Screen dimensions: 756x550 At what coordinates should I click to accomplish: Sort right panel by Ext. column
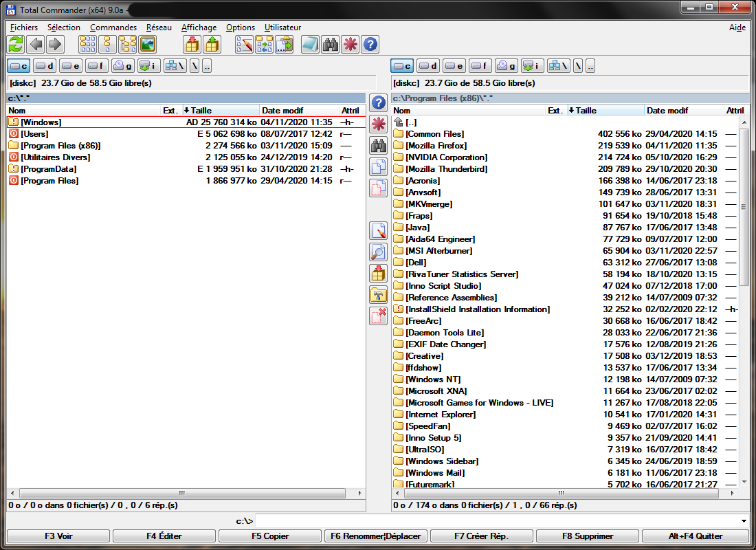557,111
